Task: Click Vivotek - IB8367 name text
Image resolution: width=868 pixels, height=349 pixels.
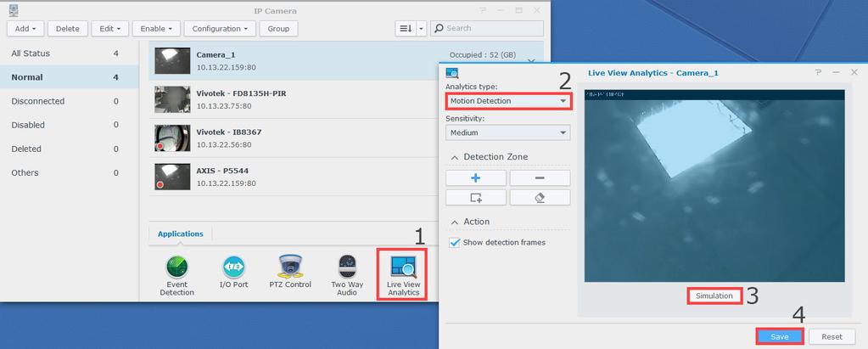Action: click(229, 132)
